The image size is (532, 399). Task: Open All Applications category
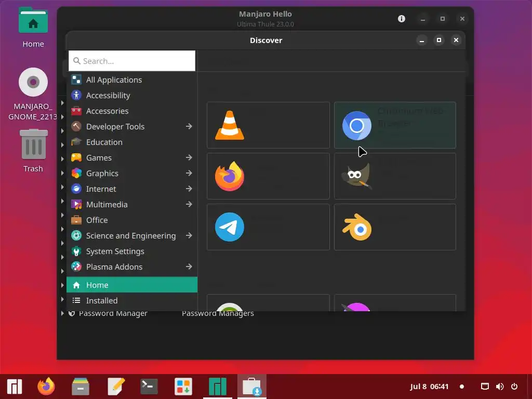click(x=132, y=79)
